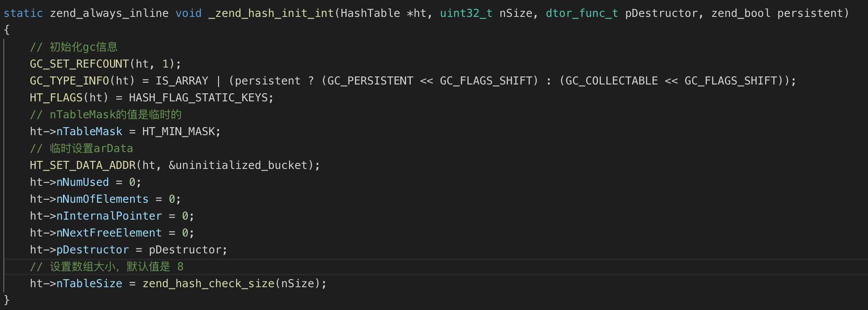Click the nNextFreeElement member
Image resolution: width=868 pixels, height=310 pixels.
[109, 233]
